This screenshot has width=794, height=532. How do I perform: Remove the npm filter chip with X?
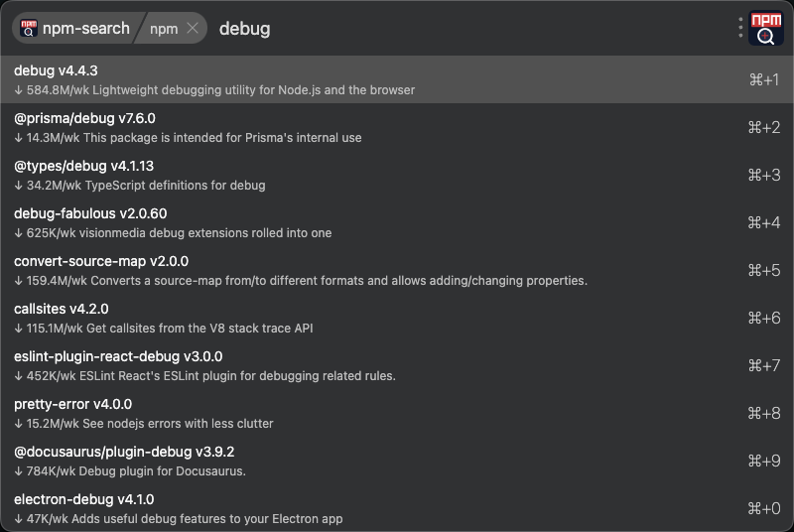click(193, 29)
